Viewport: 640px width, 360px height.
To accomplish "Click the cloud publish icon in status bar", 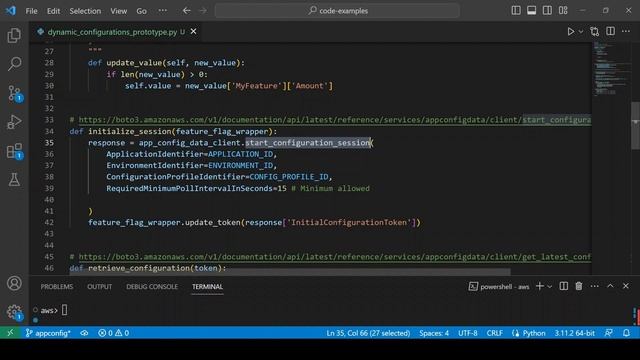I will (84, 333).
